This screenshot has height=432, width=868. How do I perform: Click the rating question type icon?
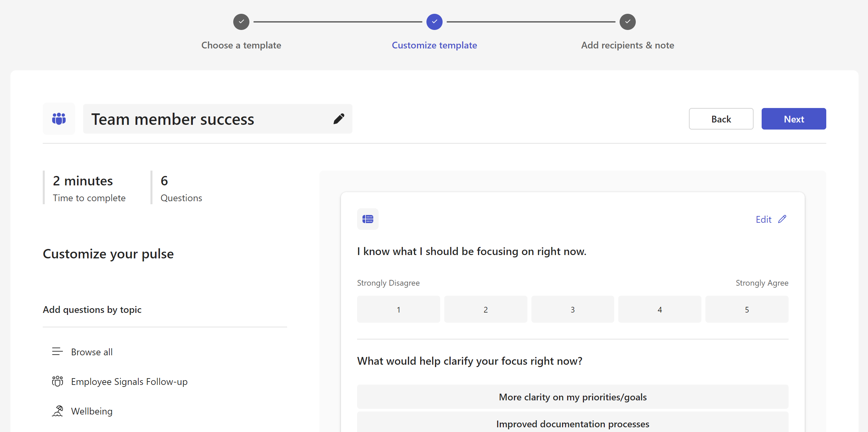point(367,219)
